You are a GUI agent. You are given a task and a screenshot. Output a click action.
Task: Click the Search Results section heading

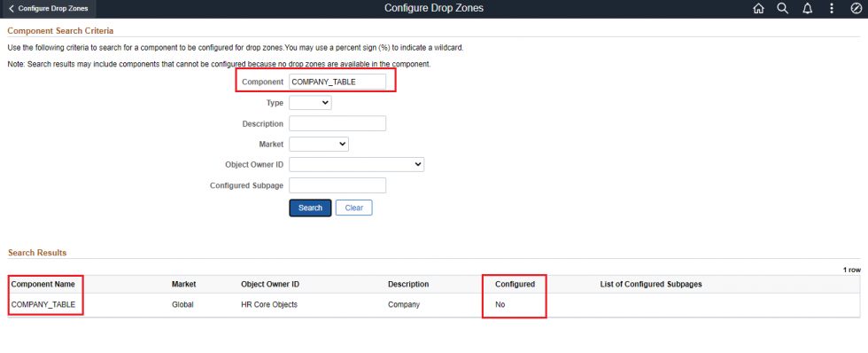coord(37,253)
